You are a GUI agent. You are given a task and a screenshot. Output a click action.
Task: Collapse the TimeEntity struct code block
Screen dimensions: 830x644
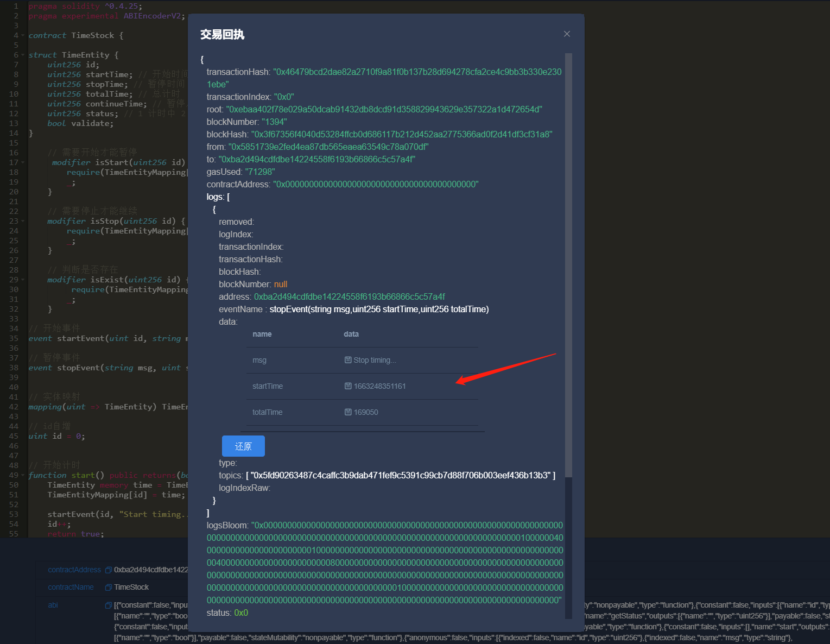coord(23,54)
